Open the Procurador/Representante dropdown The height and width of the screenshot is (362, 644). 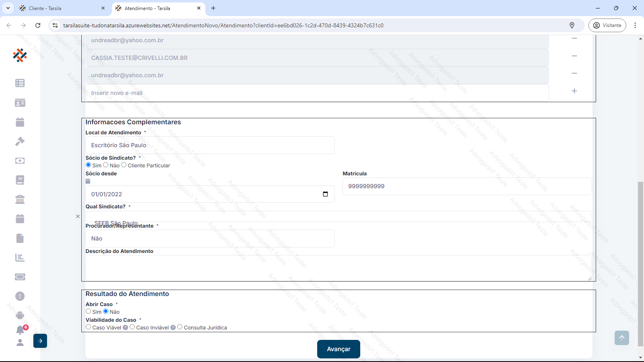[210, 239]
